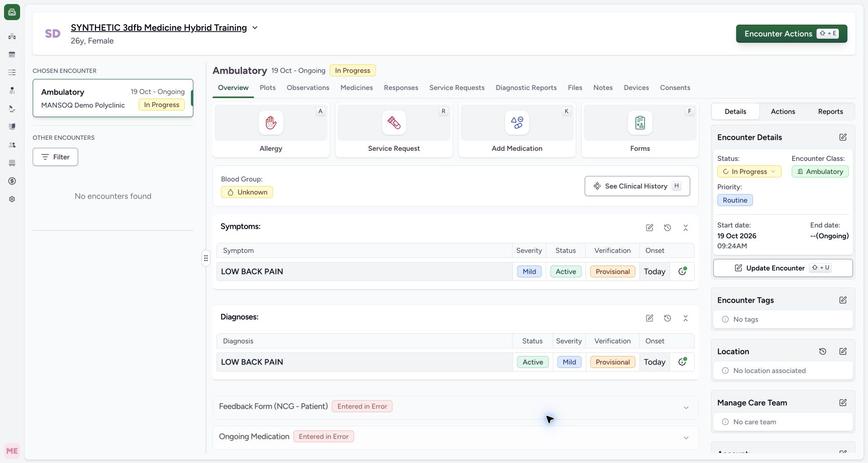Image resolution: width=868 pixels, height=463 pixels.
Task: Click See Clinical History button
Action: [637, 186]
